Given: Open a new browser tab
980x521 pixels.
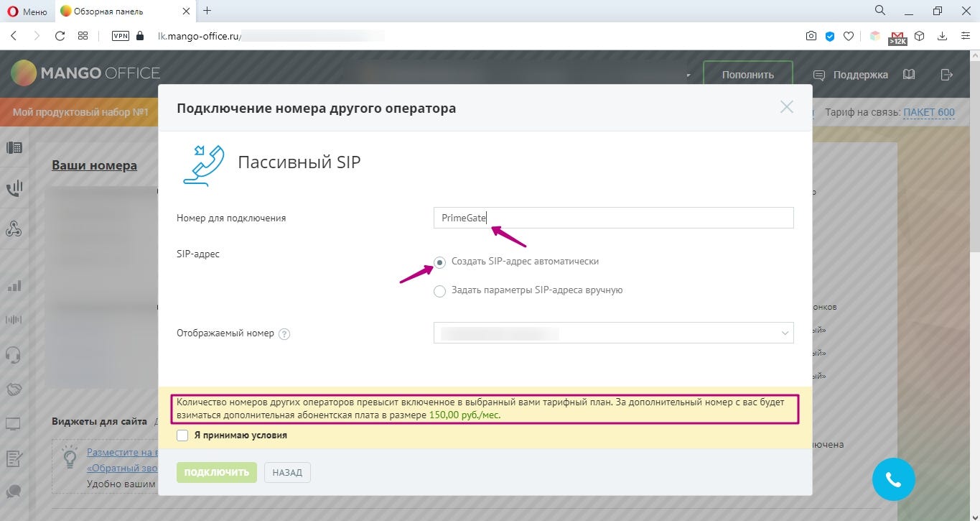Looking at the screenshot, I should point(207,11).
